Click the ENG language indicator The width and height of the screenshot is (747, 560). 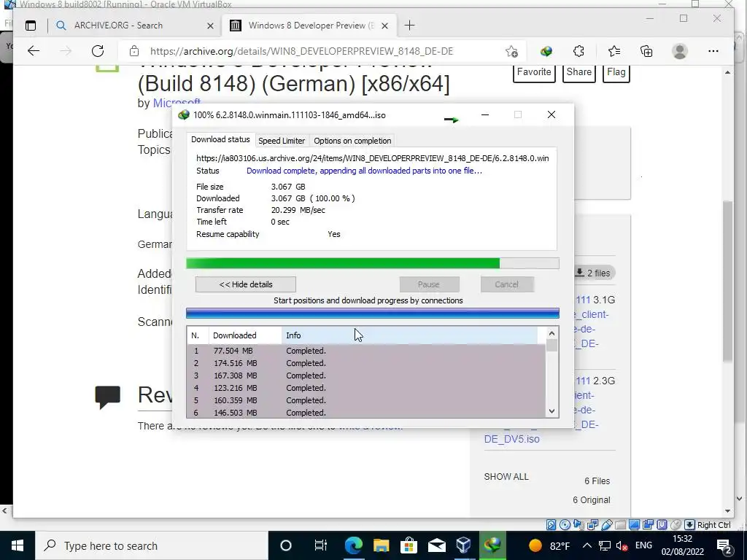pos(643,545)
